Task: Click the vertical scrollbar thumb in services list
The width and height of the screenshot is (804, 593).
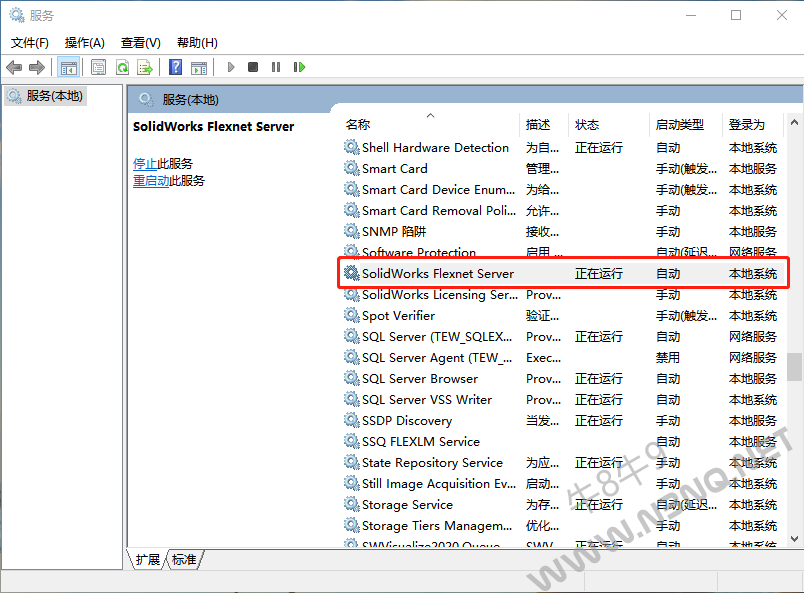Action: coord(794,366)
